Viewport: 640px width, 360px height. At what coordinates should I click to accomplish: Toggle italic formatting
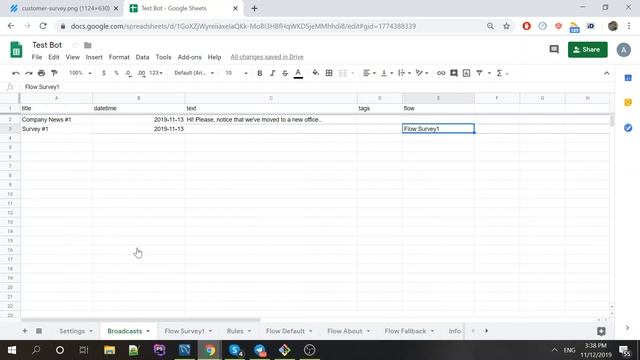tap(272, 73)
